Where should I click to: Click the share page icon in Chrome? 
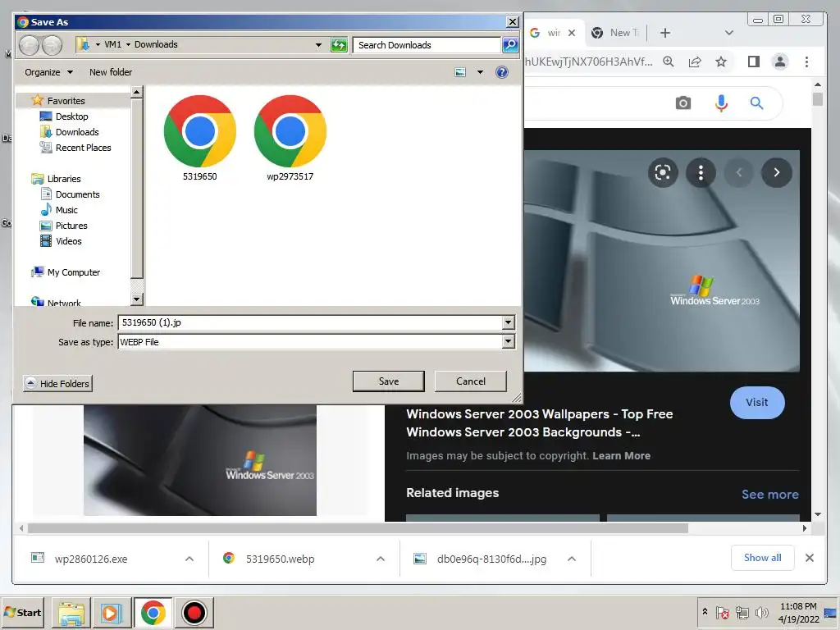point(695,62)
